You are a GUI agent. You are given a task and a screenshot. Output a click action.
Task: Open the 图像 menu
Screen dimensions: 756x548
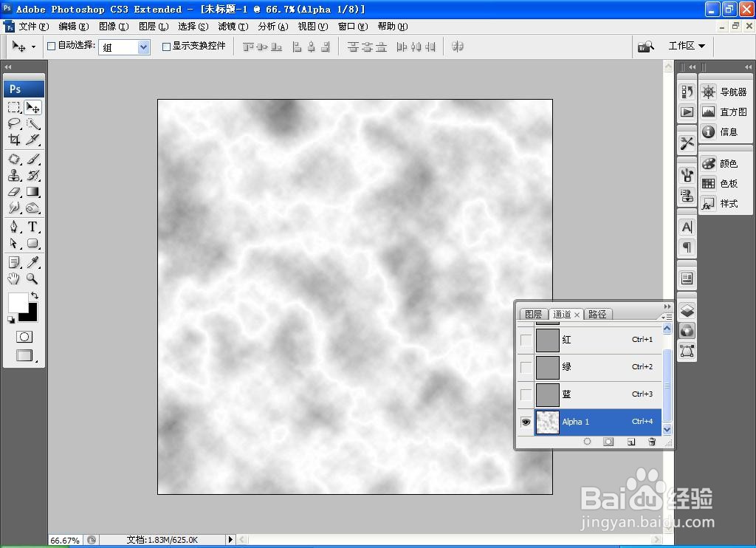click(x=114, y=27)
